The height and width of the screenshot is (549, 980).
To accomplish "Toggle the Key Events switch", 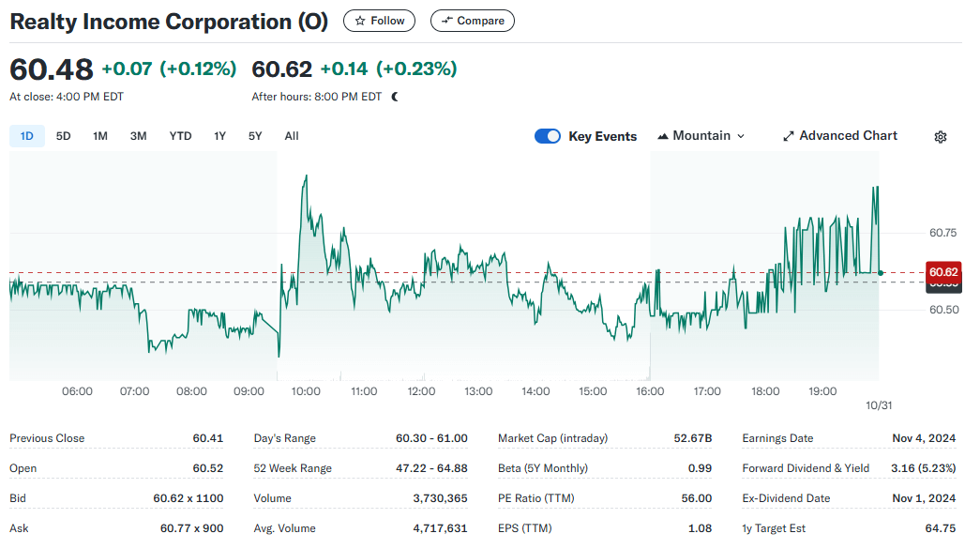I will pos(548,136).
